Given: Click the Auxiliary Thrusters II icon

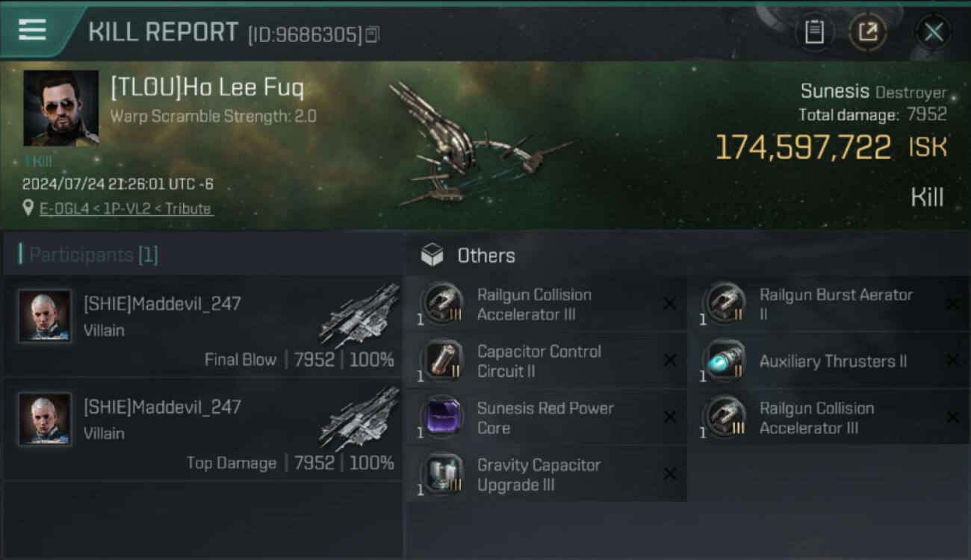Looking at the screenshot, I should [725, 361].
